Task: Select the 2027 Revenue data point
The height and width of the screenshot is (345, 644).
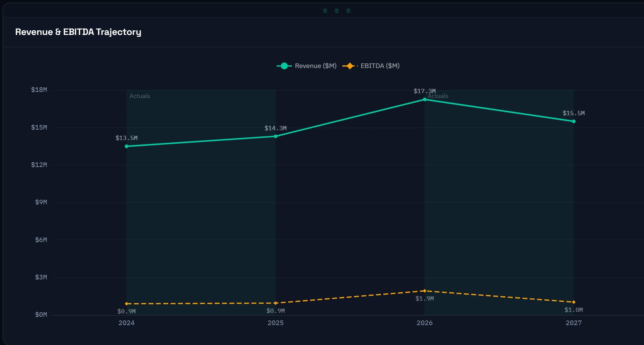Action: tap(574, 121)
